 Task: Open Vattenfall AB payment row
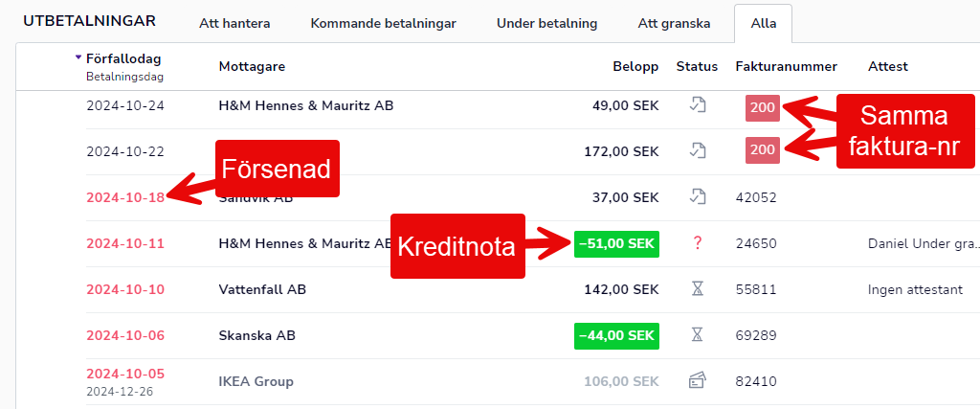498,289
